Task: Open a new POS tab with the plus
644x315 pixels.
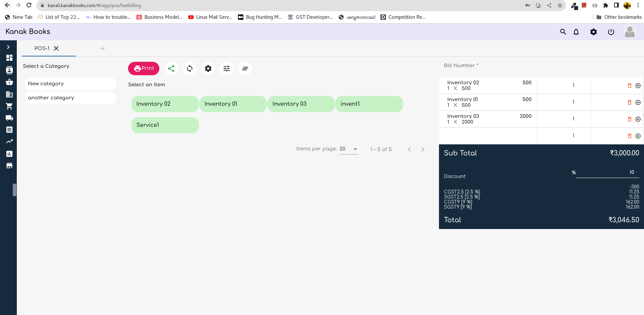Action: 103,48
